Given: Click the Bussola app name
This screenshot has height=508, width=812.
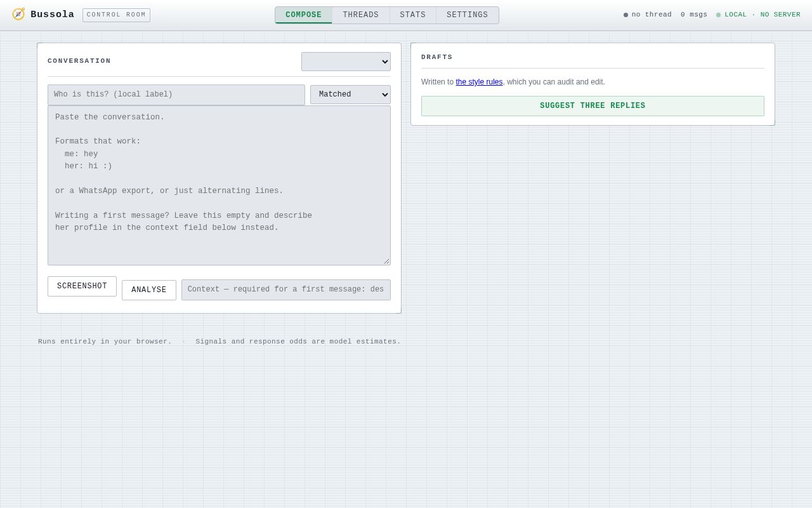Looking at the screenshot, I should click(53, 15).
